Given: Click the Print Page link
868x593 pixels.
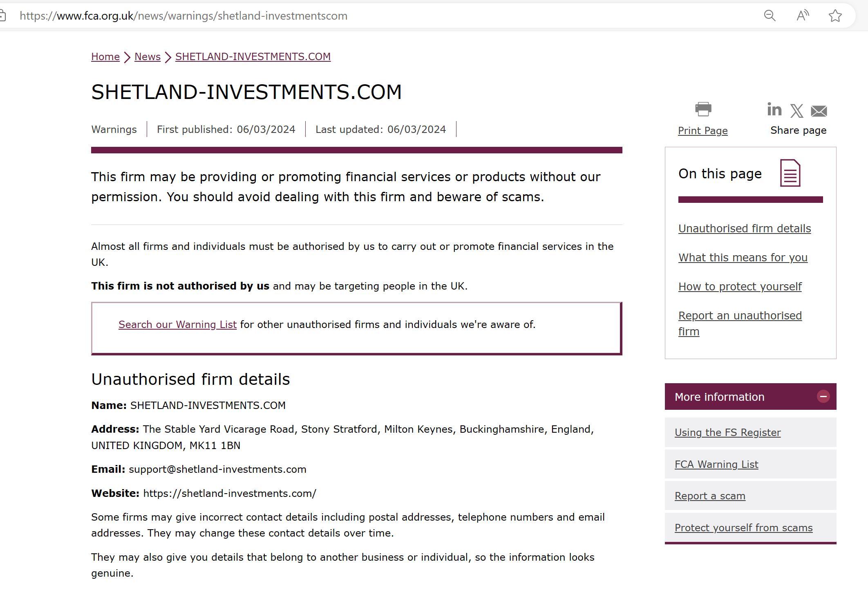Looking at the screenshot, I should coord(703,130).
